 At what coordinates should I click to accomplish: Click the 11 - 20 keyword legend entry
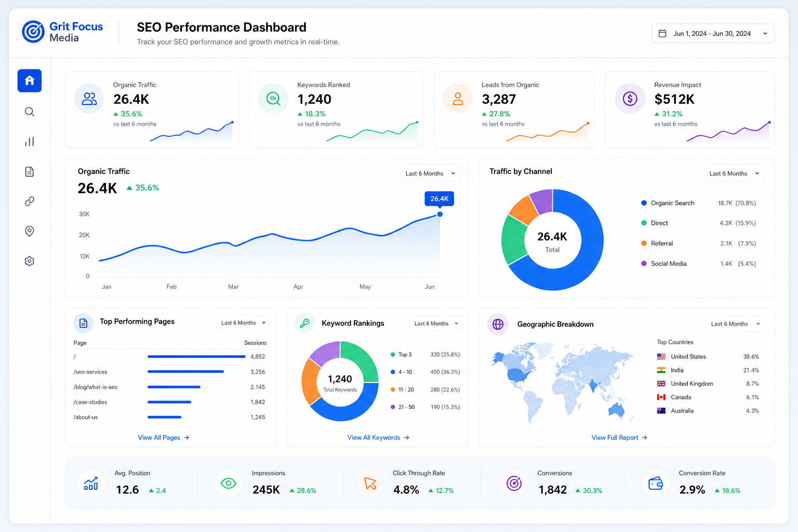point(425,390)
